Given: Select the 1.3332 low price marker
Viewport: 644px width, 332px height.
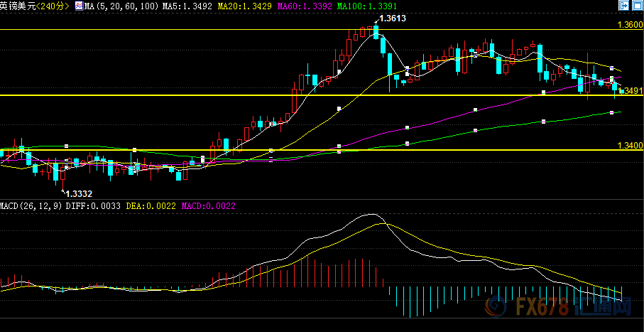Looking at the screenshot, I should click(78, 193).
